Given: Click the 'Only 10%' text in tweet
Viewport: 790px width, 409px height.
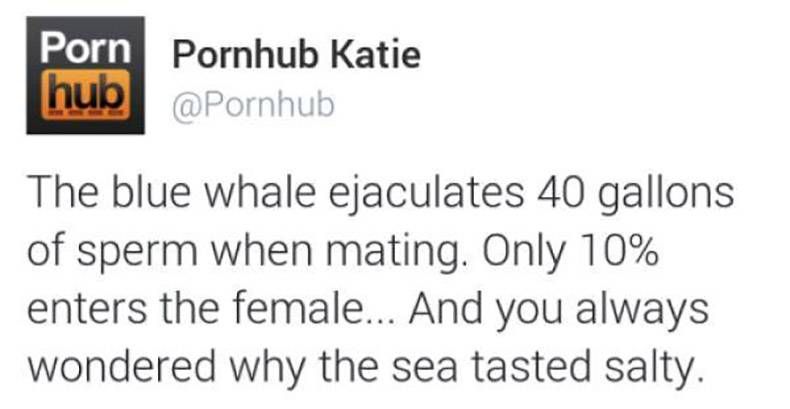Looking at the screenshot, I should pos(571,252).
